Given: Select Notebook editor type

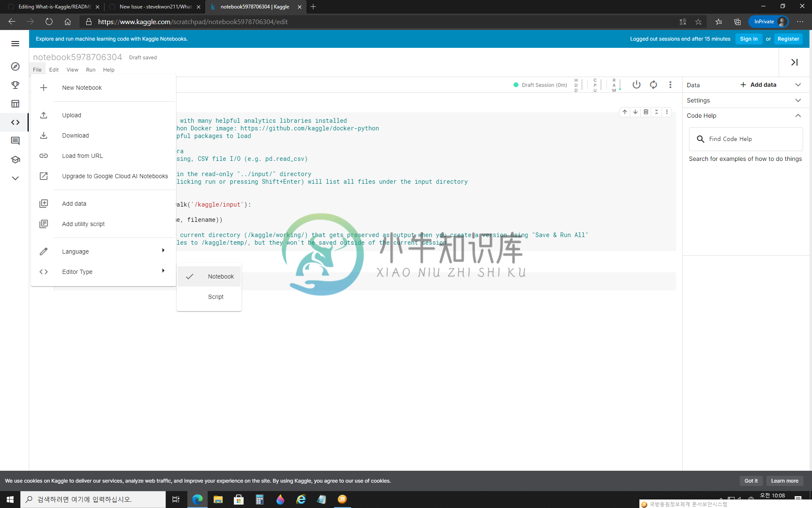Looking at the screenshot, I should click(209, 276).
